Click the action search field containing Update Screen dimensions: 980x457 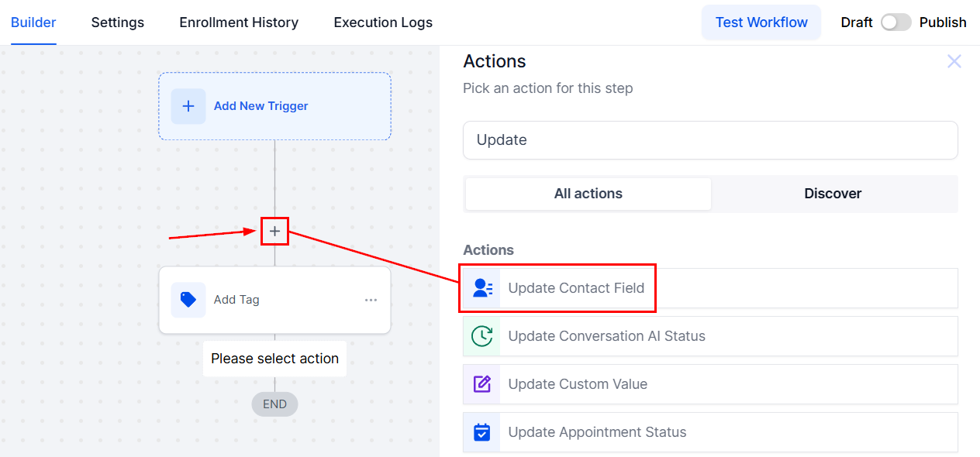pos(709,140)
